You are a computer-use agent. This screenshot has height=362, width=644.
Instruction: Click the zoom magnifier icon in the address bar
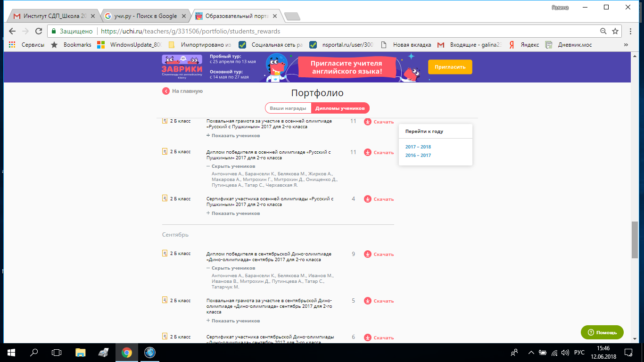click(603, 31)
